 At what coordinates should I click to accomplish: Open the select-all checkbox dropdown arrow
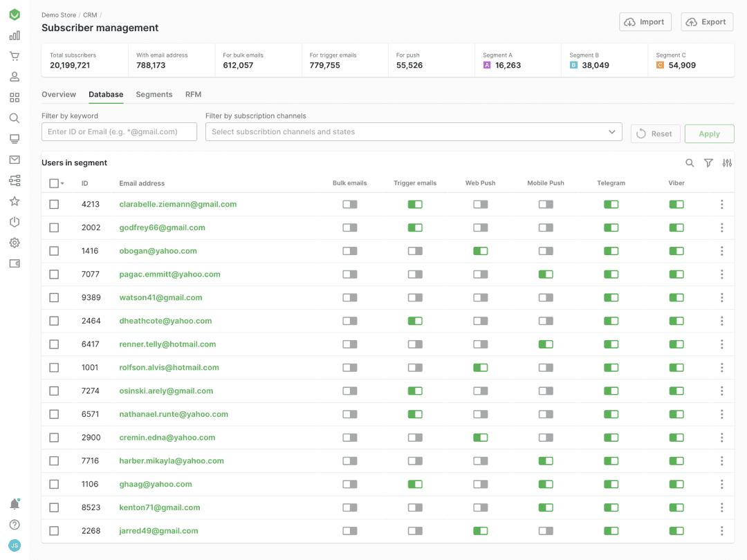click(63, 184)
